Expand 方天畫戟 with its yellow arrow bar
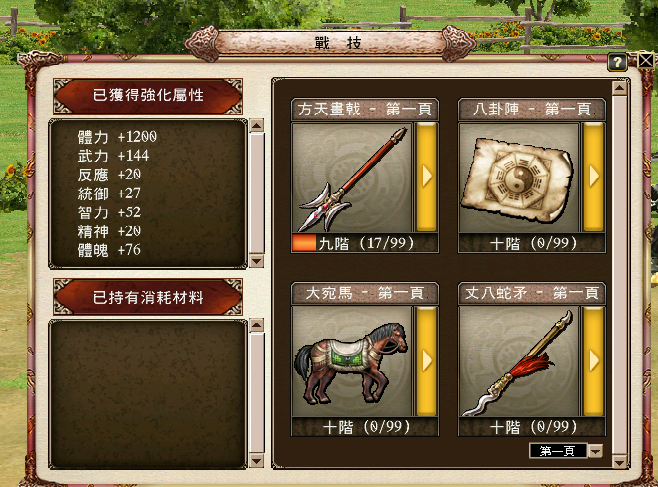The width and height of the screenshot is (658, 487). click(x=426, y=177)
